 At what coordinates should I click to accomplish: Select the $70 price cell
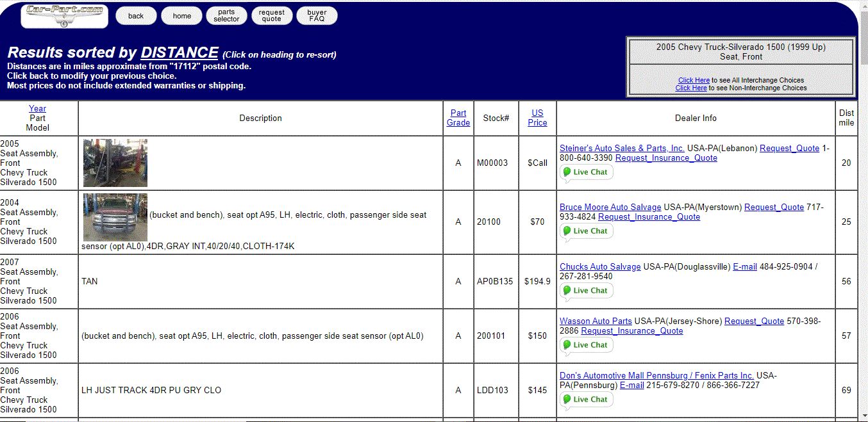click(537, 222)
